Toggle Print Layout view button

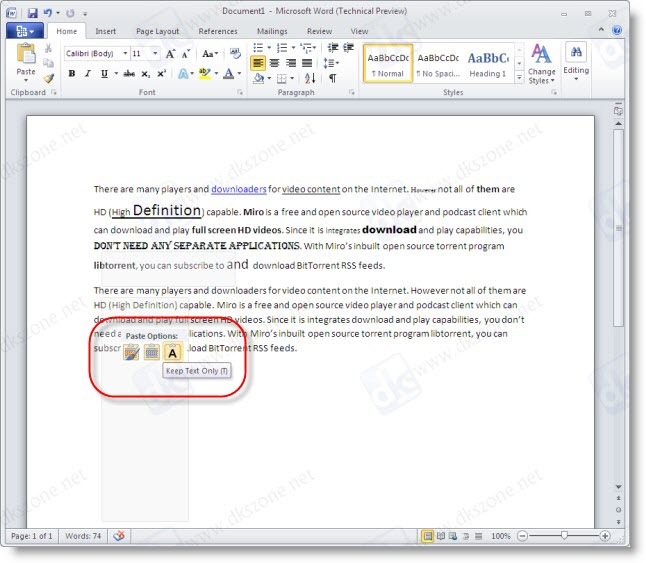click(x=428, y=536)
